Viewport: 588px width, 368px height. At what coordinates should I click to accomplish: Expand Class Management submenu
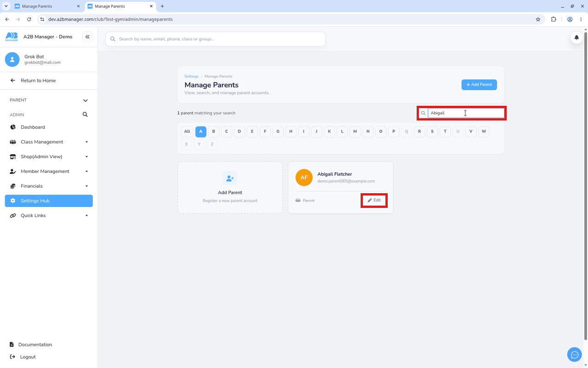coord(86,142)
